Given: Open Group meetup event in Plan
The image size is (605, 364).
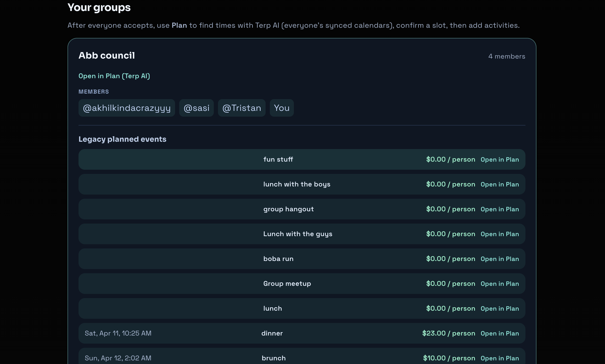Looking at the screenshot, I should click(x=500, y=284).
